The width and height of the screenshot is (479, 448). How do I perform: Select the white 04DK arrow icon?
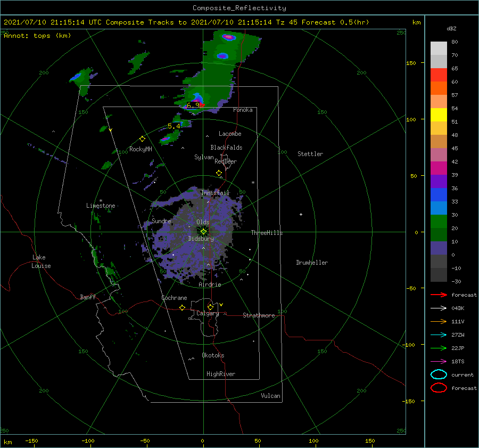point(439,308)
